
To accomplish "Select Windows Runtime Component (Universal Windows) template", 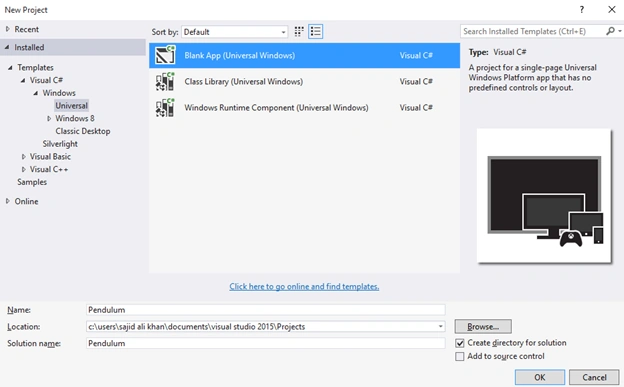I will (x=304, y=108).
